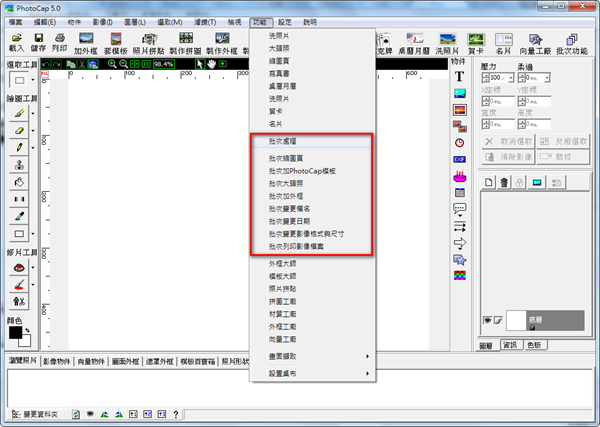Image resolution: width=600 pixels, height=427 pixels.
Task: Open the selection tool dropdown arrow
Action: coord(33,80)
